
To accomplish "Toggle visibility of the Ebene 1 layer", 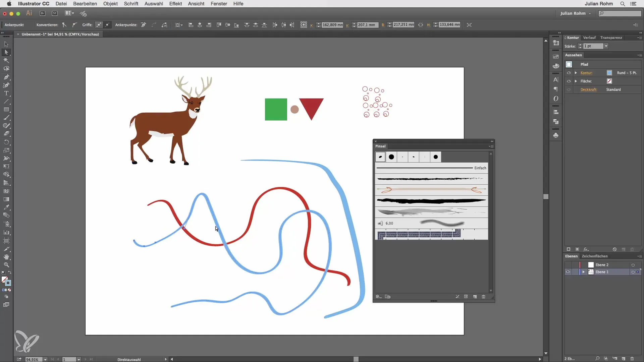I will (568, 272).
